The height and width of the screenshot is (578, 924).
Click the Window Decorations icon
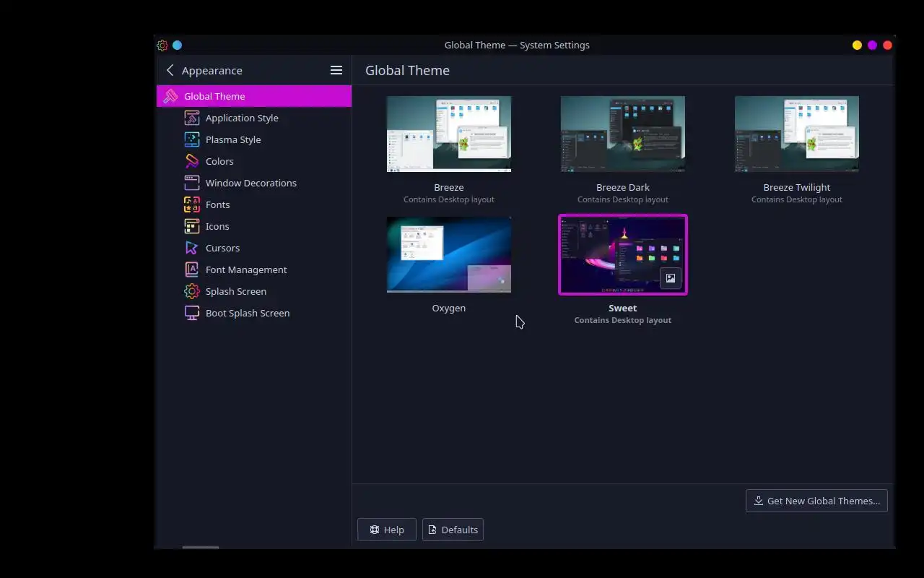[191, 183]
